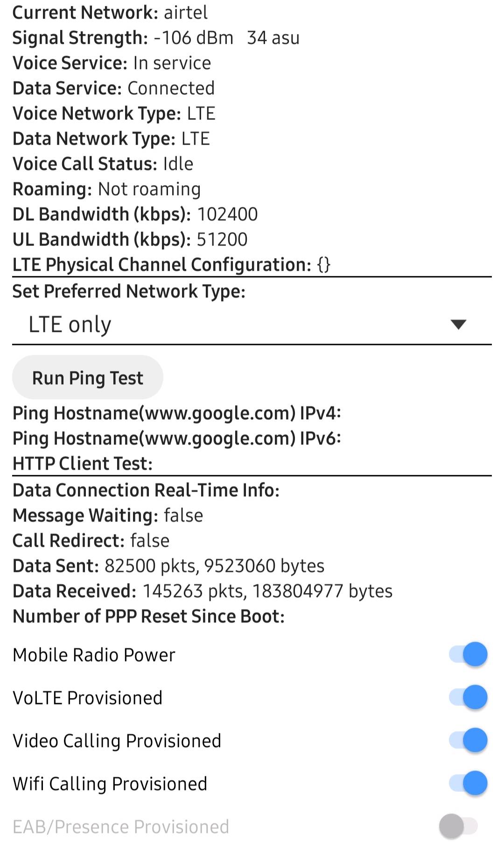Turn off Mobile Radio Power switch
The image size is (504, 846).
point(468,654)
